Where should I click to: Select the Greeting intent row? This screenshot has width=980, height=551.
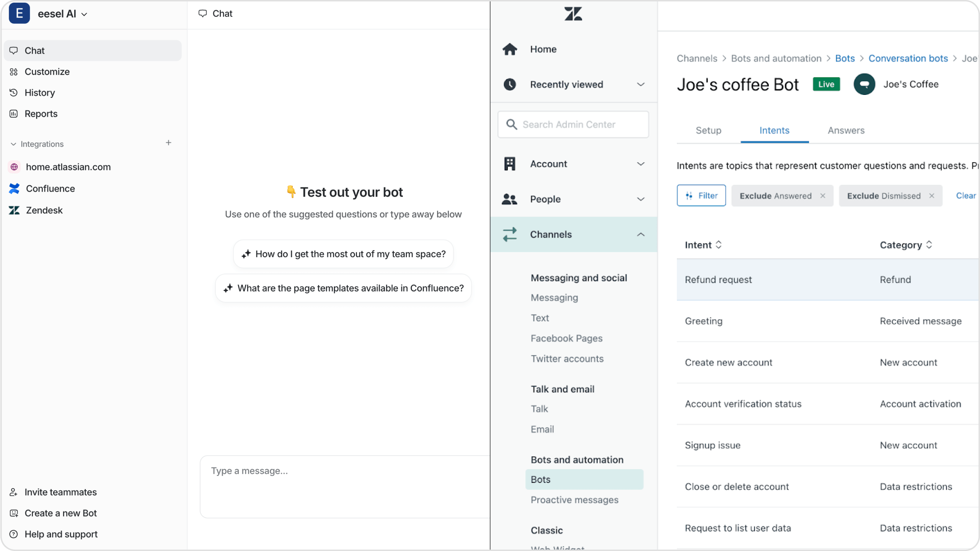click(828, 321)
